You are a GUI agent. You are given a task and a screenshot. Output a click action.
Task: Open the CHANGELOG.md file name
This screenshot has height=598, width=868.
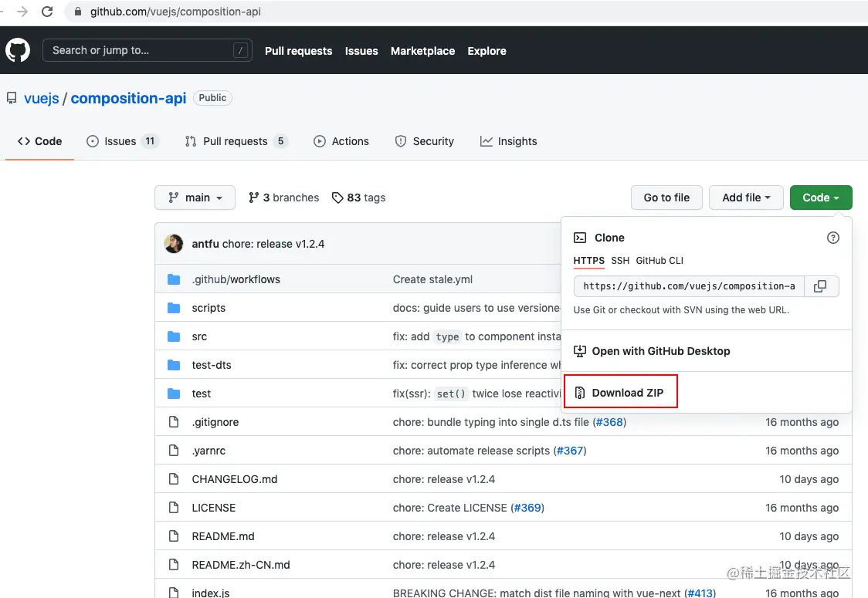[235, 479]
